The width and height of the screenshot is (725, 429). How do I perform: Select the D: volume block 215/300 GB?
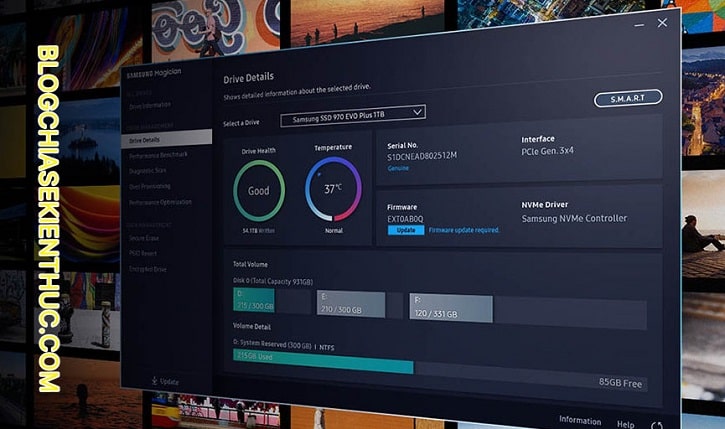254,300
